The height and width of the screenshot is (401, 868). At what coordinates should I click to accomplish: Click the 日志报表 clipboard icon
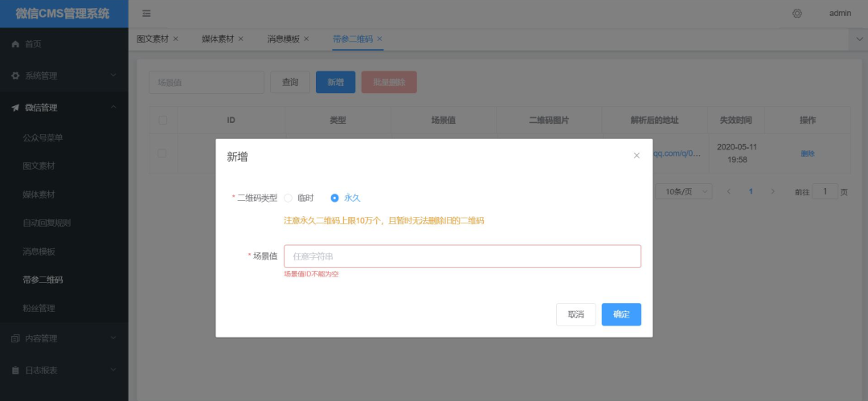(15, 370)
